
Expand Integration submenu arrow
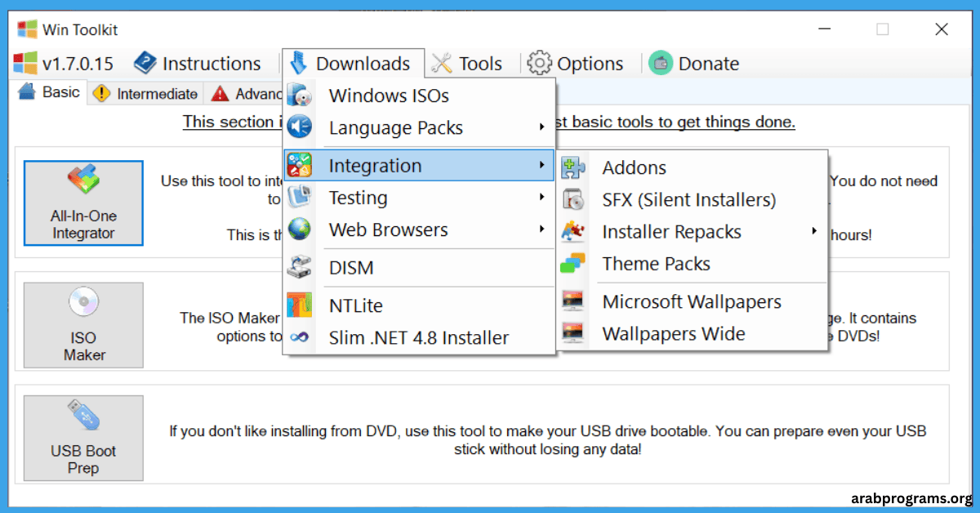click(x=541, y=165)
